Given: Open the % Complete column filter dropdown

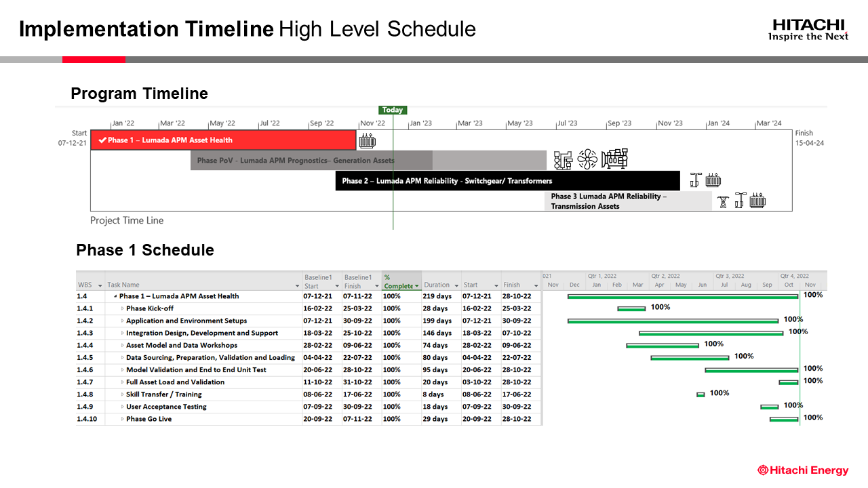Looking at the screenshot, I should [416, 286].
